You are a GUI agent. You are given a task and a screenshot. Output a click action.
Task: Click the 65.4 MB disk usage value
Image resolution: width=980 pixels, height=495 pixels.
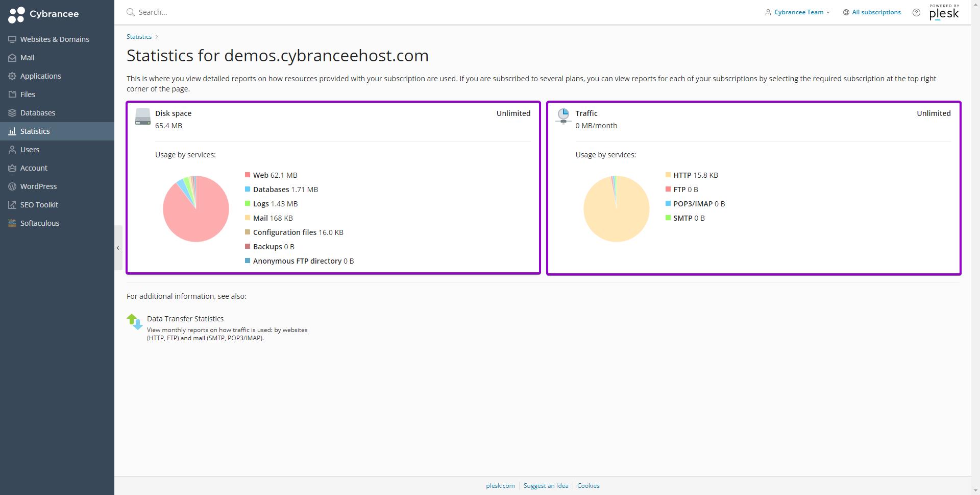[168, 126]
